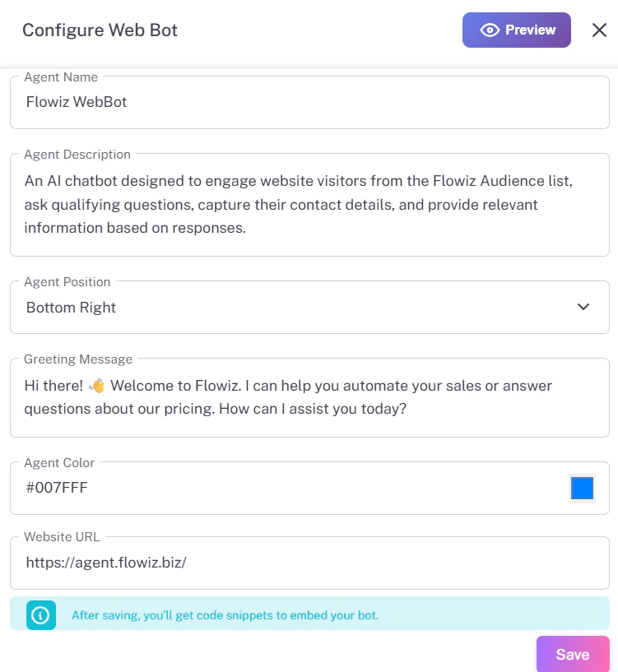Screen dimensions: 618x672
Task: Click the info icon in the notice banner
Action: coord(39,614)
